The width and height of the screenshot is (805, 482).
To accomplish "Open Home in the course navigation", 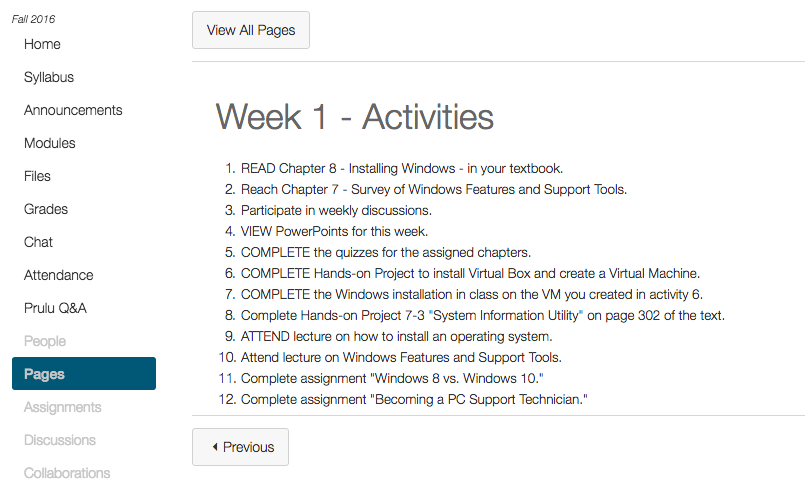I will click(x=42, y=44).
